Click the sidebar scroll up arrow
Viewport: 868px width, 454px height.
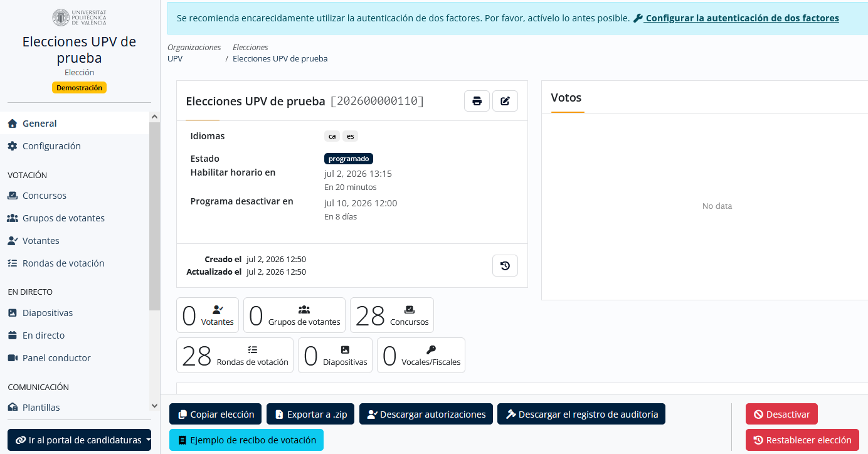pyautogui.click(x=154, y=117)
